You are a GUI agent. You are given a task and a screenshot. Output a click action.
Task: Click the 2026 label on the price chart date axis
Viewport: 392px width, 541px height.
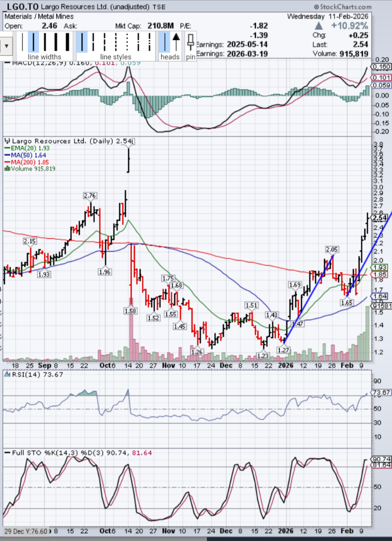(x=285, y=365)
